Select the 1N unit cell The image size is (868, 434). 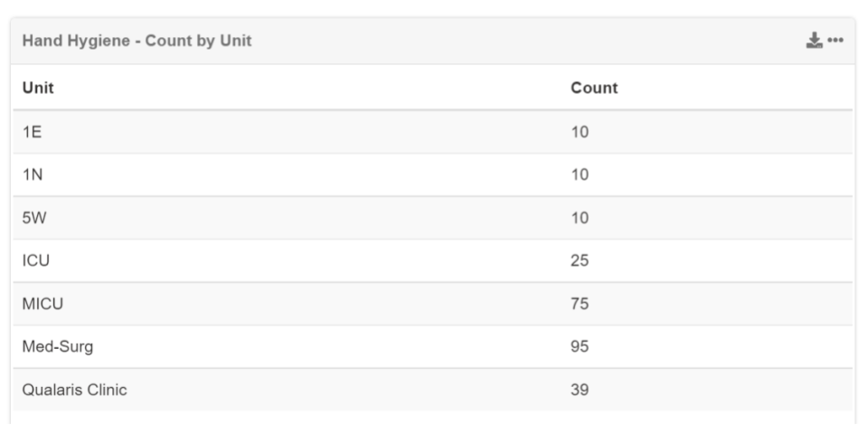point(33,175)
